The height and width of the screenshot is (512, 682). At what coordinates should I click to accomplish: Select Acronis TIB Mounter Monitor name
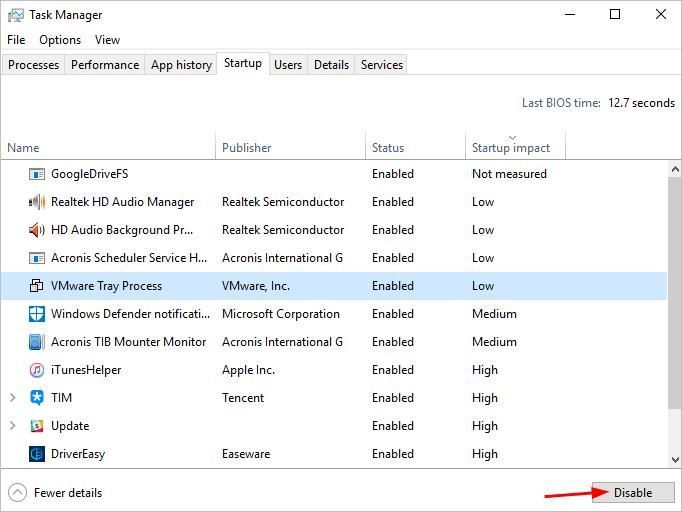(x=128, y=342)
